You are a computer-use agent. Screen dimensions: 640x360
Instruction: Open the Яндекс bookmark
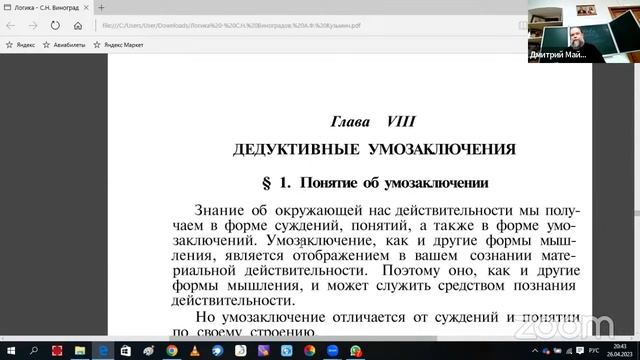pos(20,45)
